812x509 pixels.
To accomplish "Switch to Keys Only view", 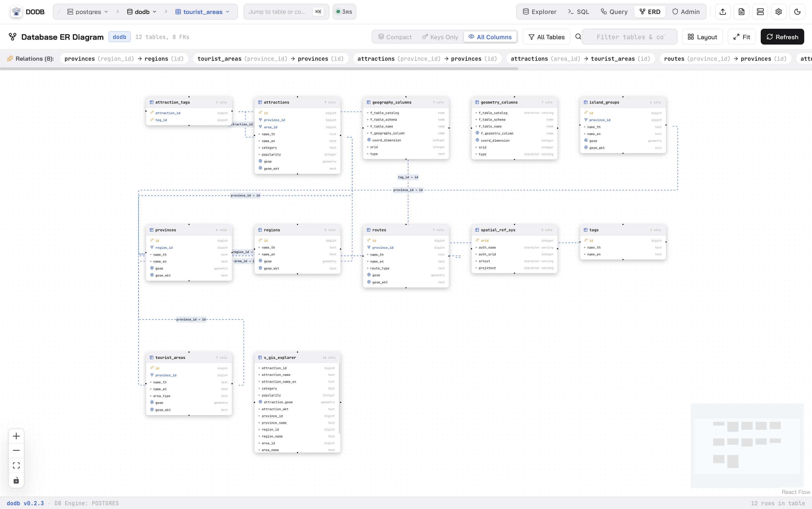I will tap(440, 37).
